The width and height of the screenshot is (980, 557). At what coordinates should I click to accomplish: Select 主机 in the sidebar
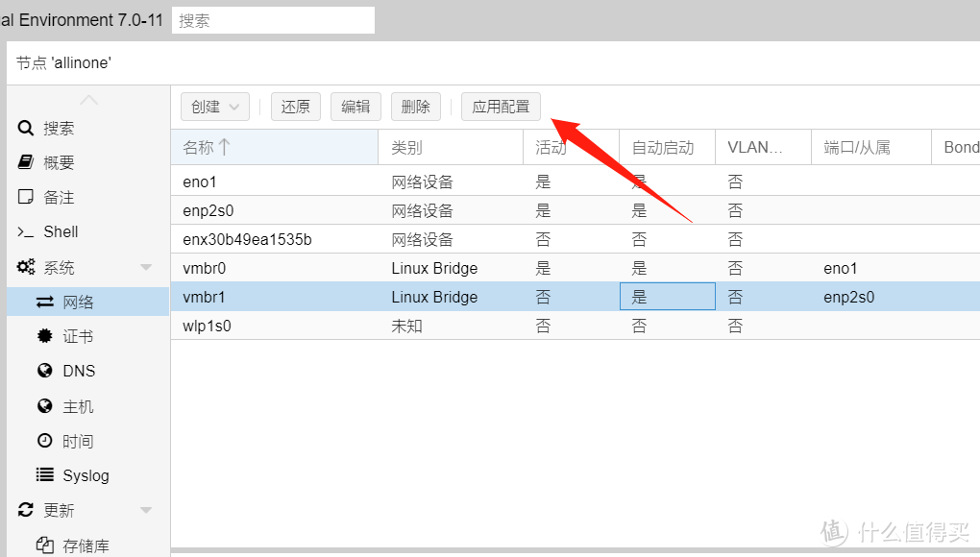[x=44, y=405]
